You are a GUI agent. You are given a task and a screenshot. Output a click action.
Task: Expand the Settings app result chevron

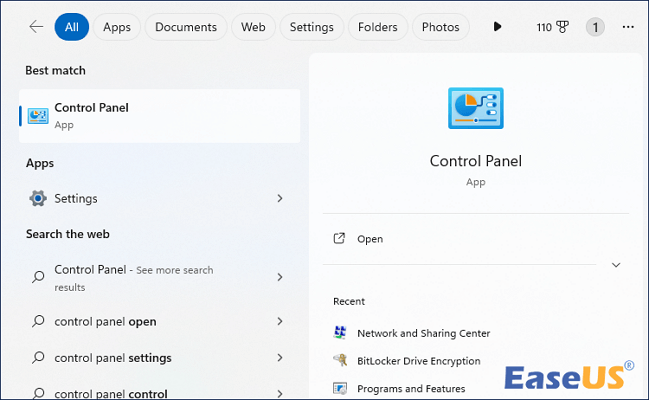click(280, 198)
